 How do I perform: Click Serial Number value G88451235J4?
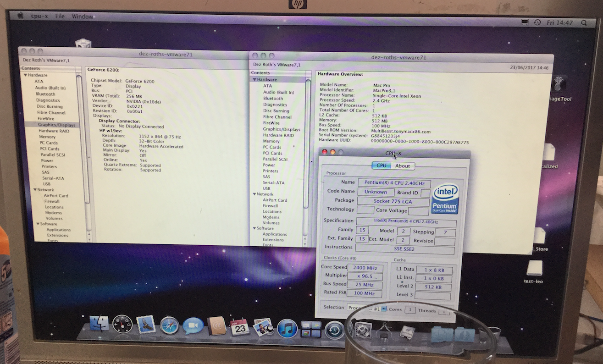pyautogui.click(x=386, y=136)
